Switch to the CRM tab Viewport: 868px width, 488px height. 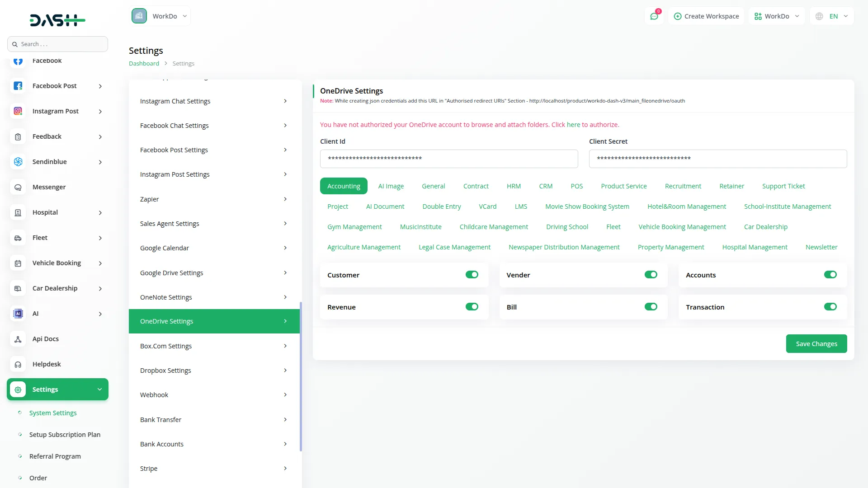coord(546,186)
